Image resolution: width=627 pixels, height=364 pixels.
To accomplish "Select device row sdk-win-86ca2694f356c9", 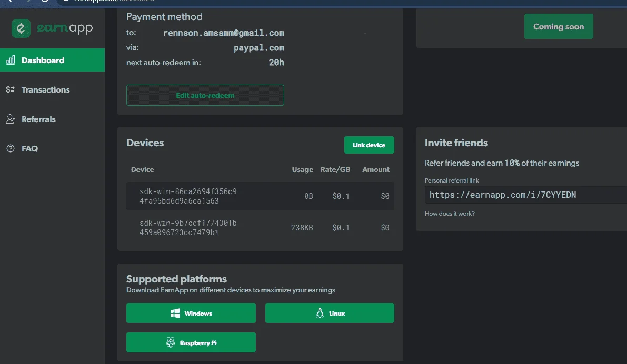I will [x=260, y=196].
